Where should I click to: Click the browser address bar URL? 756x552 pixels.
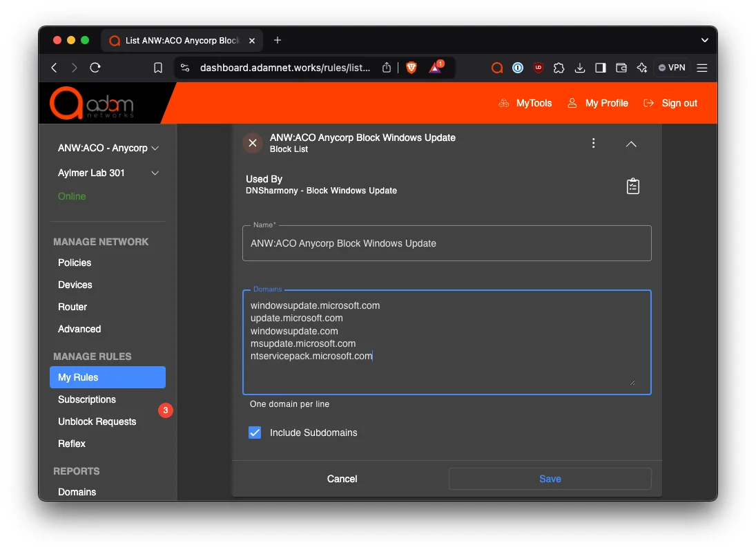(285, 68)
